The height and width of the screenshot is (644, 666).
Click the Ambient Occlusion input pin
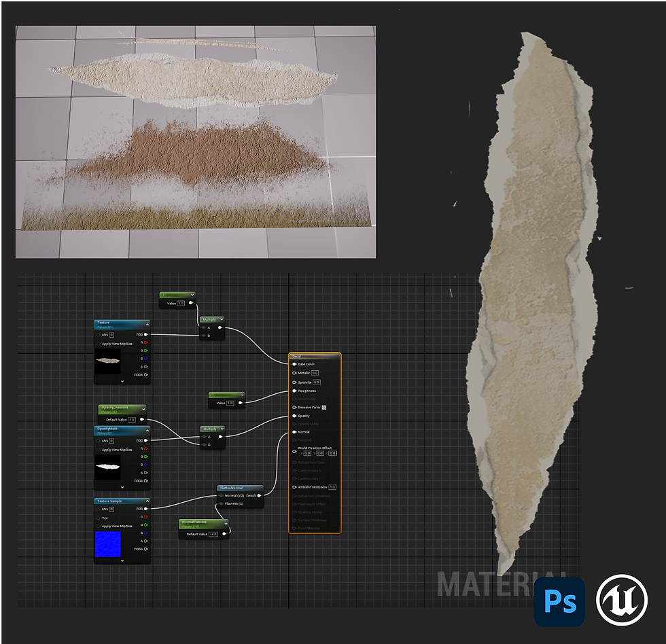coord(294,487)
